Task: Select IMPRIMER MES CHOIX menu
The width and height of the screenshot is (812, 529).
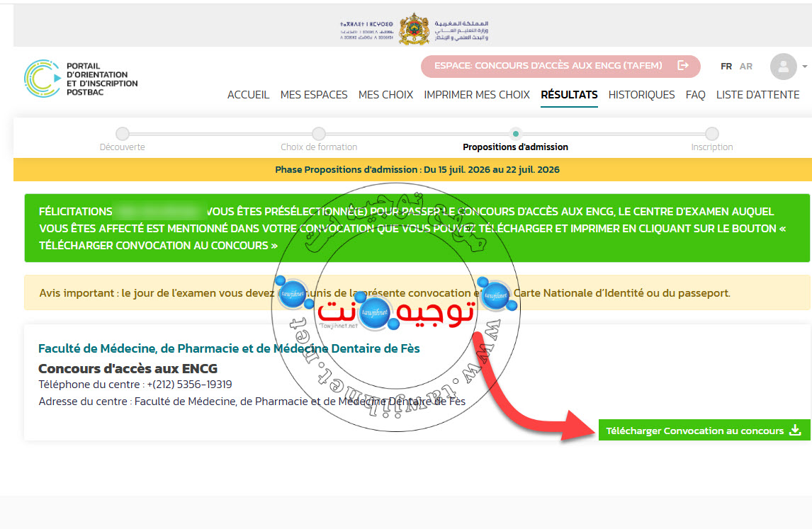Action: (477, 95)
